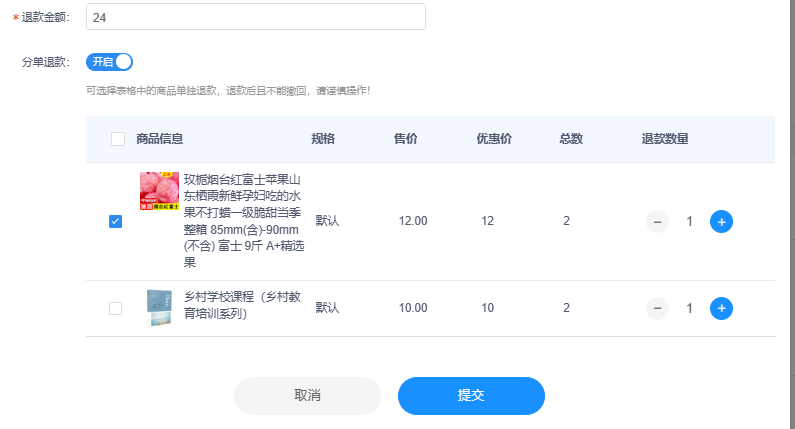The image size is (795, 429).
Task: Click the 售价 column header
Action: pos(405,139)
